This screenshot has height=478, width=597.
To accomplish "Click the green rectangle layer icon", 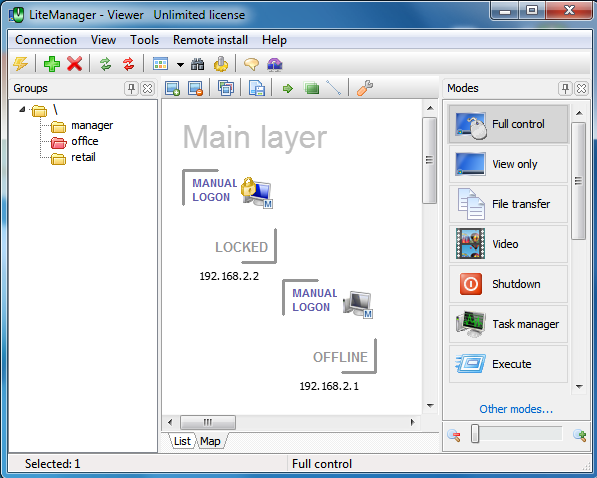I will coord(311,88).
